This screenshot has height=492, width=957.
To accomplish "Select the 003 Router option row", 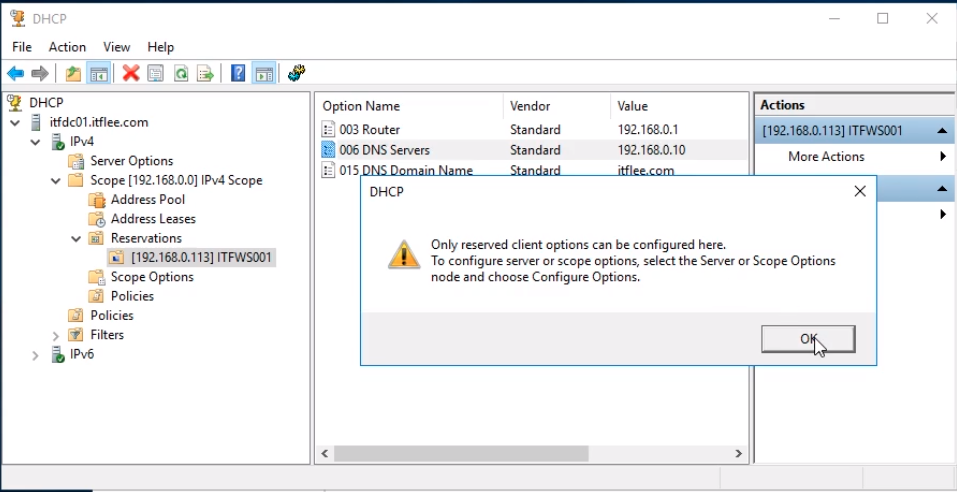I will (x=532, y=129).
